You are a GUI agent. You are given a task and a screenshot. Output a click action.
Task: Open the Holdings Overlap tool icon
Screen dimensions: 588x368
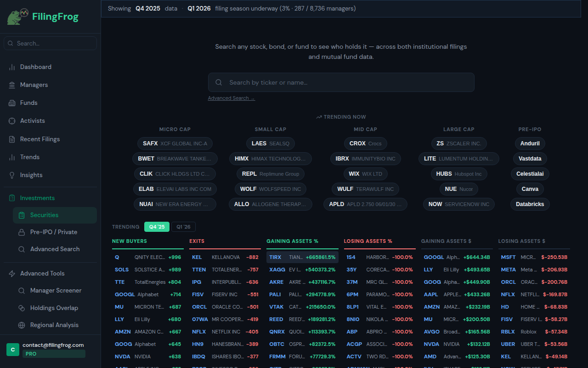coord(22,308)
